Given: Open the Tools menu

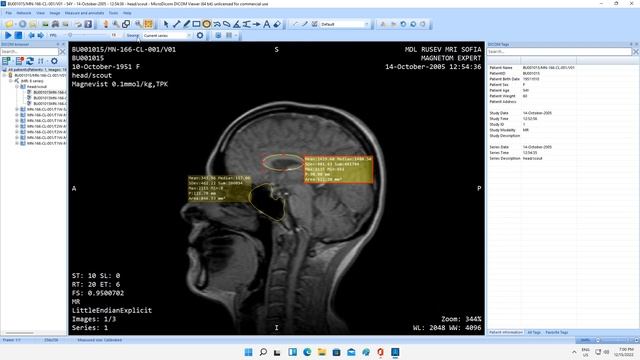Looking at the screenshot, I should (x=113, y=13).
